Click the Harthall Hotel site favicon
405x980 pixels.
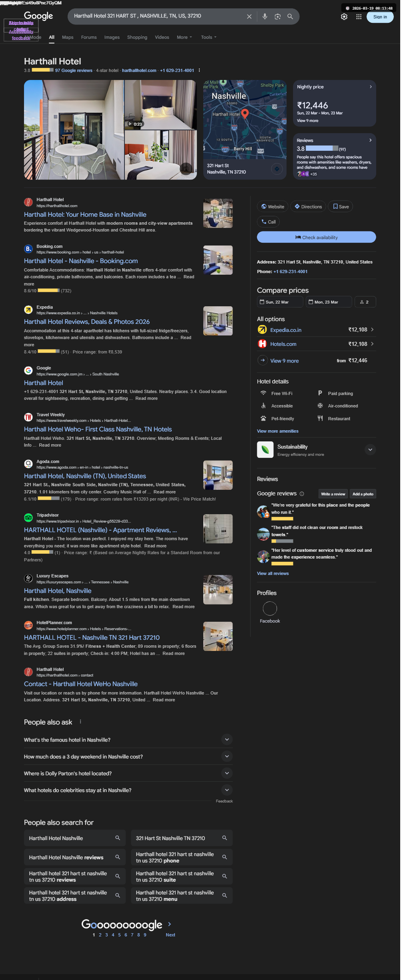coord(28,202)
